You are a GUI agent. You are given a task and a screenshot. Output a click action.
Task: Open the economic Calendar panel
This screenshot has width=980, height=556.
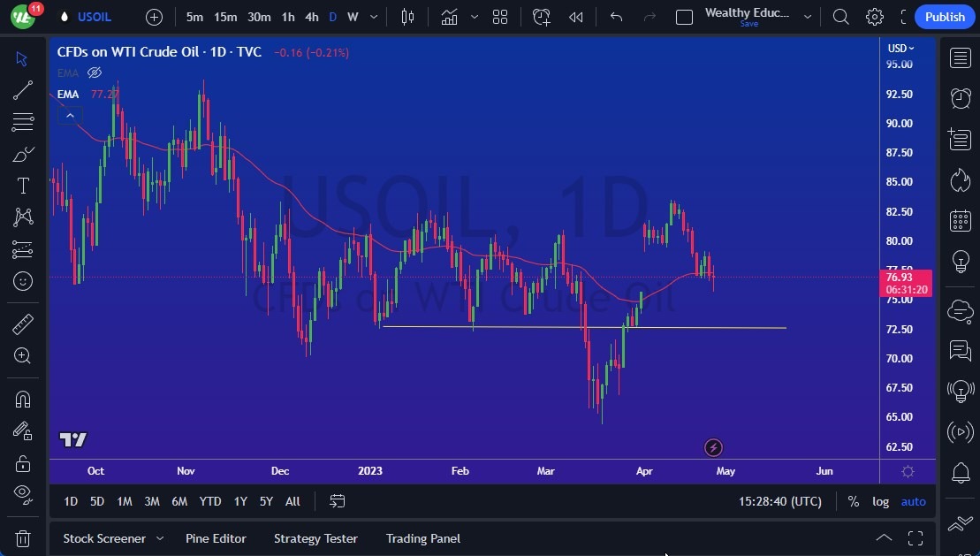click(x=960, y=220)
